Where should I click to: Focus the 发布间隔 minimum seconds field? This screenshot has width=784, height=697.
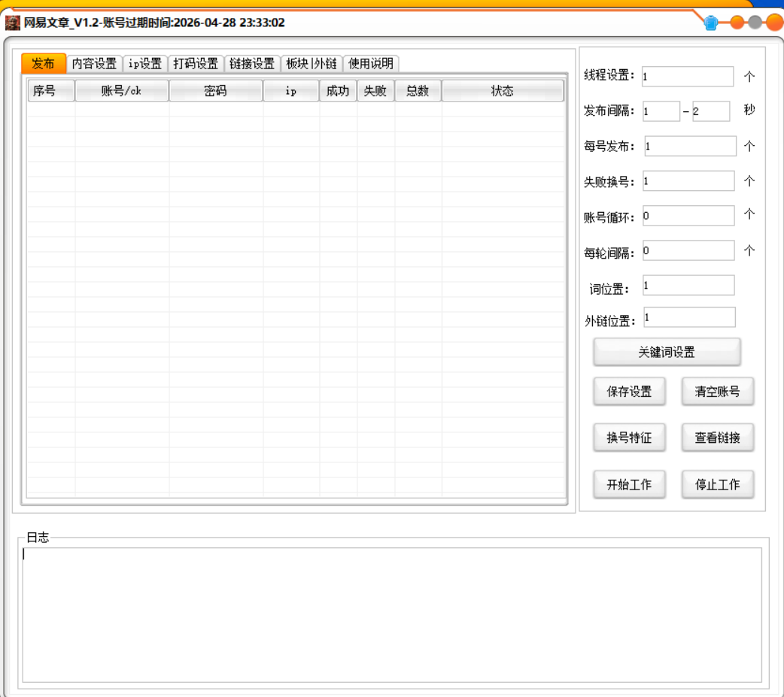(661, 111)
